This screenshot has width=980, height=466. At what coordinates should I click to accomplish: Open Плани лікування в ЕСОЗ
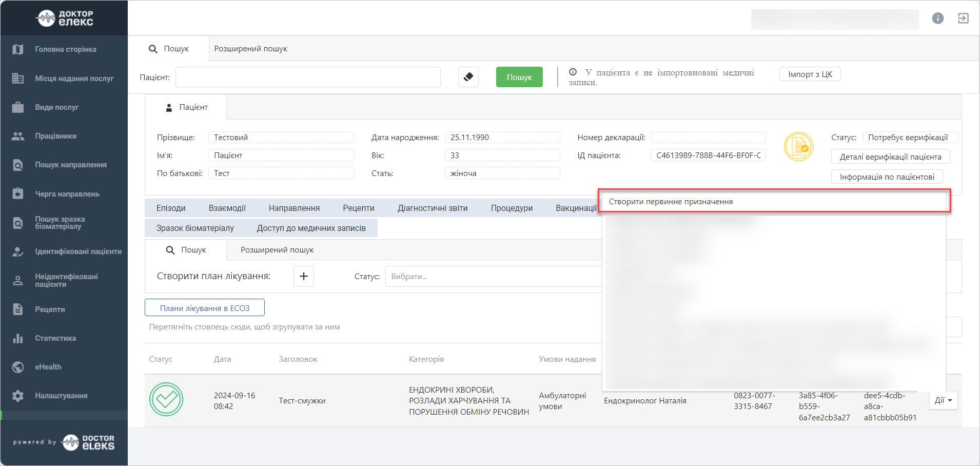click(205, 308)
